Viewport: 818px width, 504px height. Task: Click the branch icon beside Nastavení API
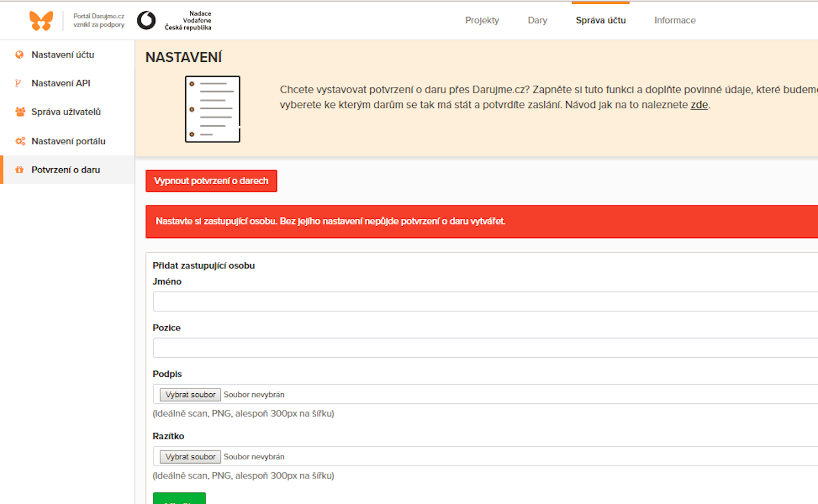pos(18,83)
